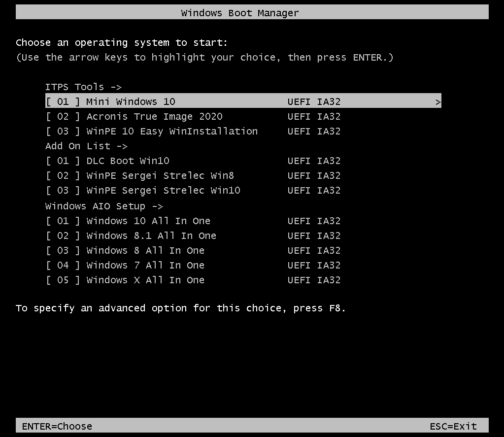
Task: Select Windows 8.1 All In One entry
Action: pyautogui.click(x=193, y=235)
